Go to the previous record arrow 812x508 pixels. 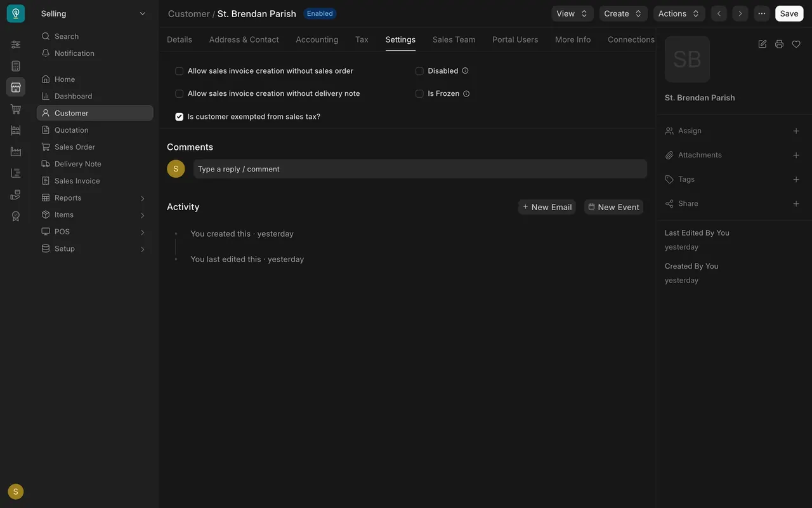click(719, 13)
